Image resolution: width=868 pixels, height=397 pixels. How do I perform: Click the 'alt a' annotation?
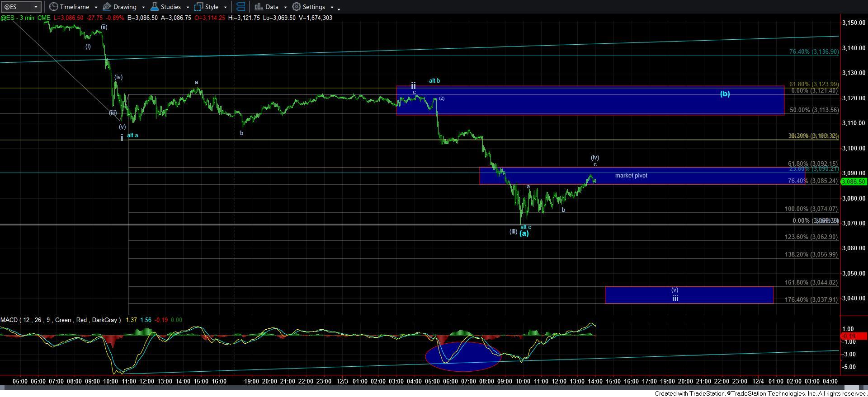[x=132, y=135]
